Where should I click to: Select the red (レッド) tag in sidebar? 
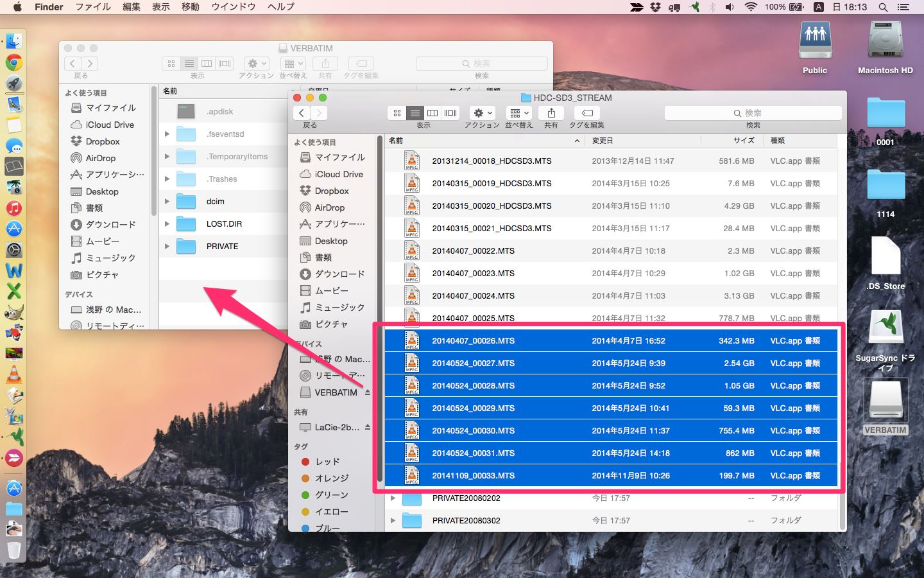(327, 462)
